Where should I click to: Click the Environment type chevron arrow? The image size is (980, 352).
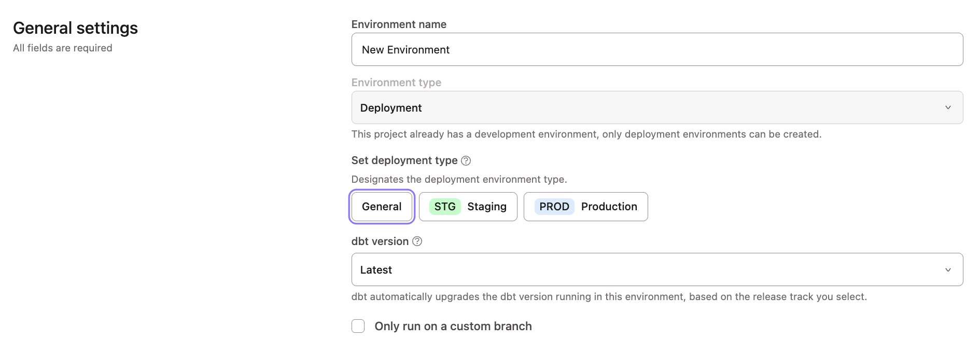pos(948,107)
